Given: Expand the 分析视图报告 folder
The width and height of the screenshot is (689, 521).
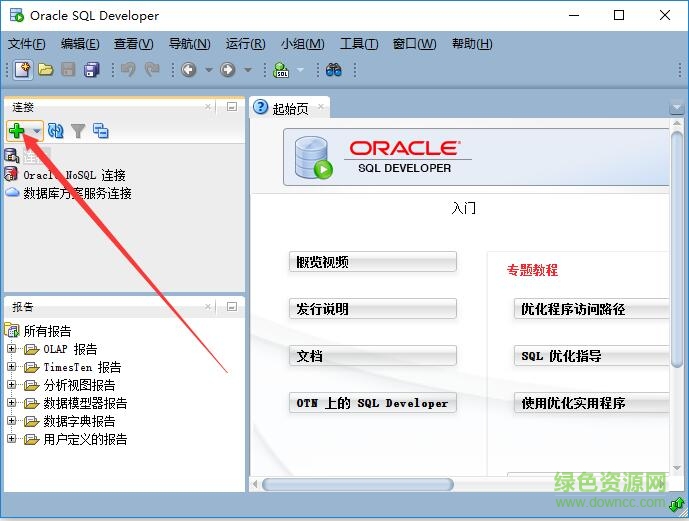Looking at the screenshot, I should 12,384.
